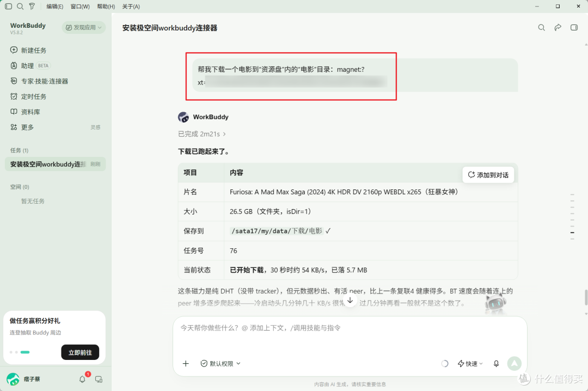Expand the 已完成 2m21s details chevron
Viewport: 588px width, 391px height.
point(224,134)
